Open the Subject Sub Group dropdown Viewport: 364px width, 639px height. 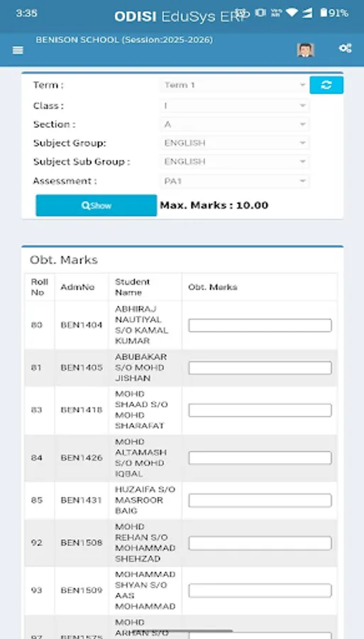click(234, 162)
